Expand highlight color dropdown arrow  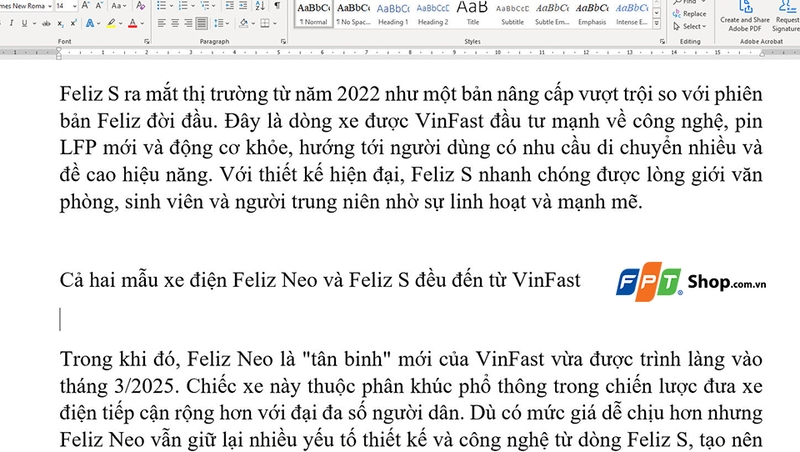pyautogui.click(x=120, y=23)
